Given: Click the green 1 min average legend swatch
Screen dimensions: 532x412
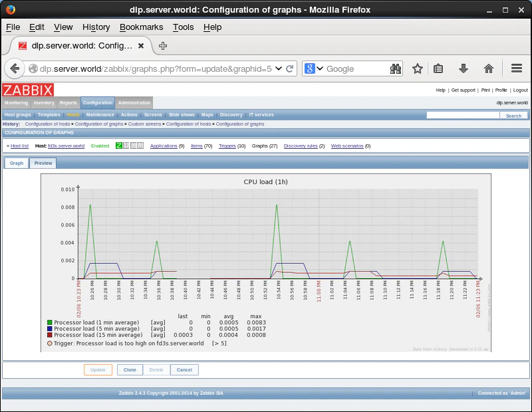Looking at the screenshot, I should point(49,322).
